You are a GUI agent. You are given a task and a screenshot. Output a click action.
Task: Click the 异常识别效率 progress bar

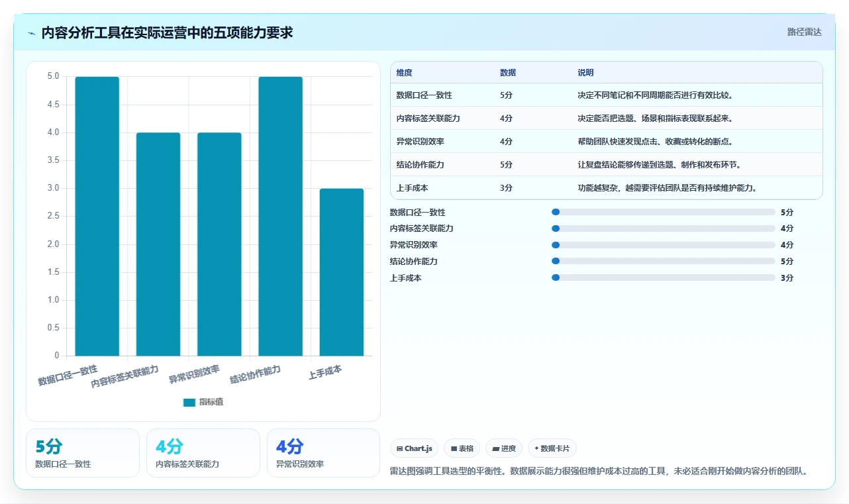click(663, 245)
